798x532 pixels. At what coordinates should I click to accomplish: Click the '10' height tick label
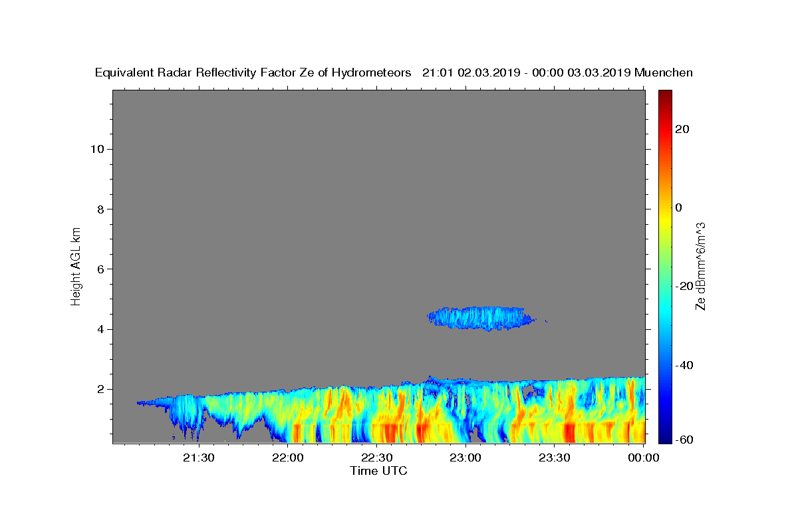pos(97,149)
